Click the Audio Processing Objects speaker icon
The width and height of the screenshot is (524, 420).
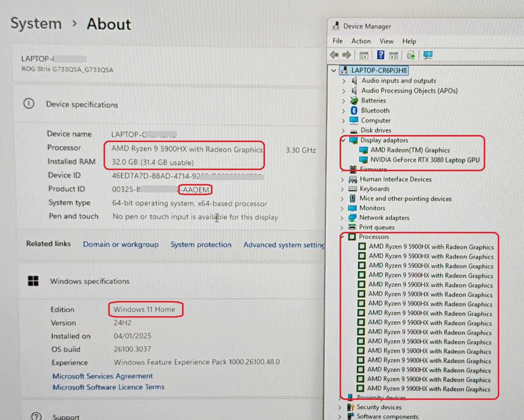point(354,91)
